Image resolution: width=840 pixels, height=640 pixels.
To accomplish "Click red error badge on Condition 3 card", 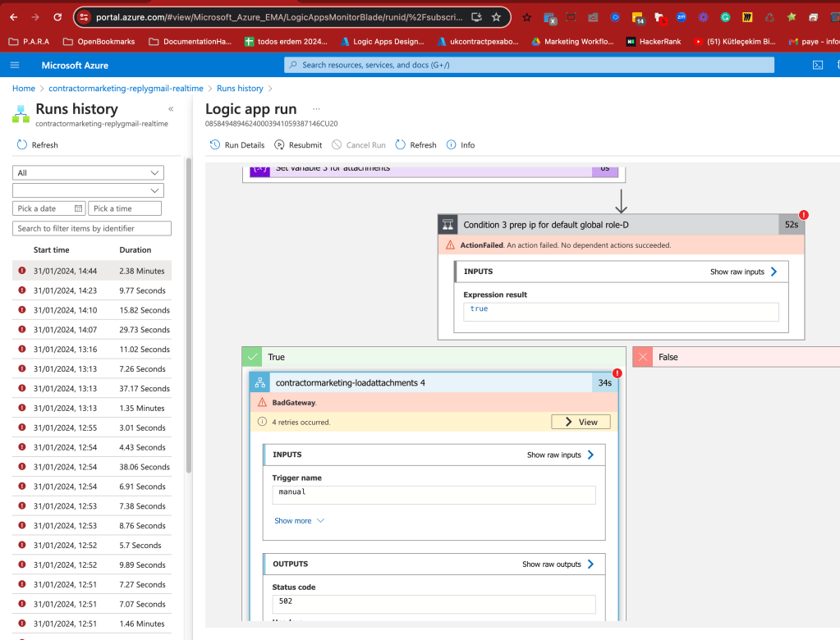I will [x=804, y=215].
